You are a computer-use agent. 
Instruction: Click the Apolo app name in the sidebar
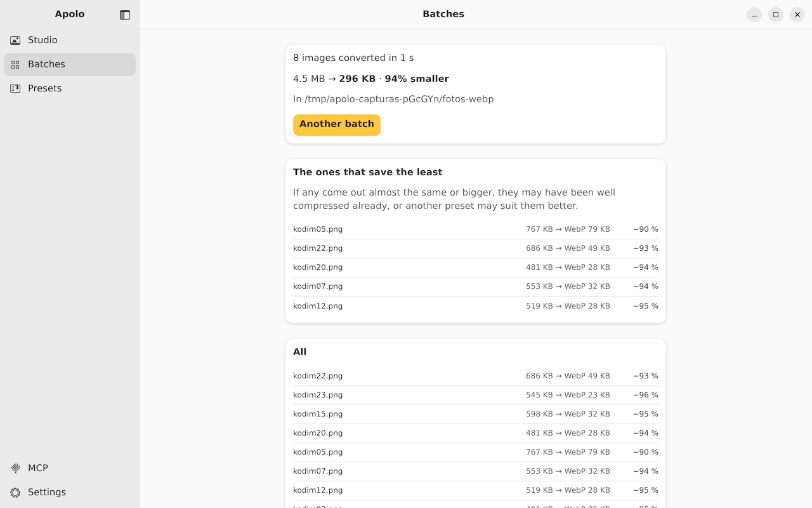70,14
